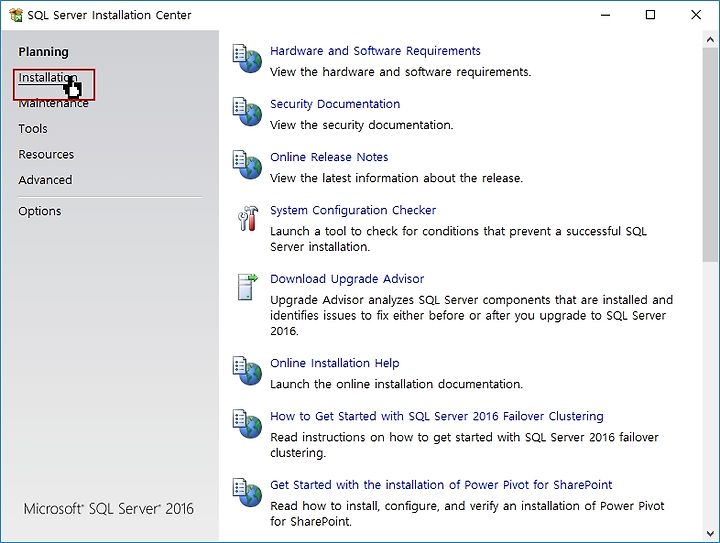The height and width of the screenshot is (543, 720).
Task: Switch to the Maintenance category
Action: [x=53, y=103]
